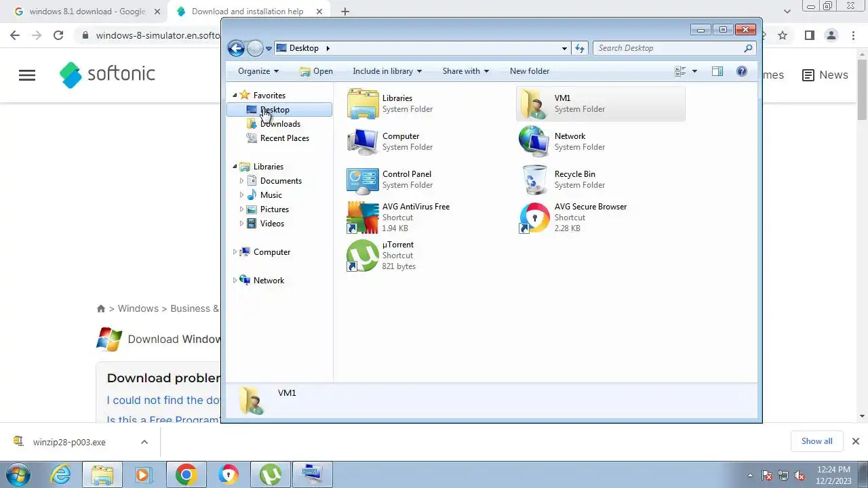This screenshot has width=868, height=488.
Task: Open µTorrent from the taskbar
Action: (271, 474)
